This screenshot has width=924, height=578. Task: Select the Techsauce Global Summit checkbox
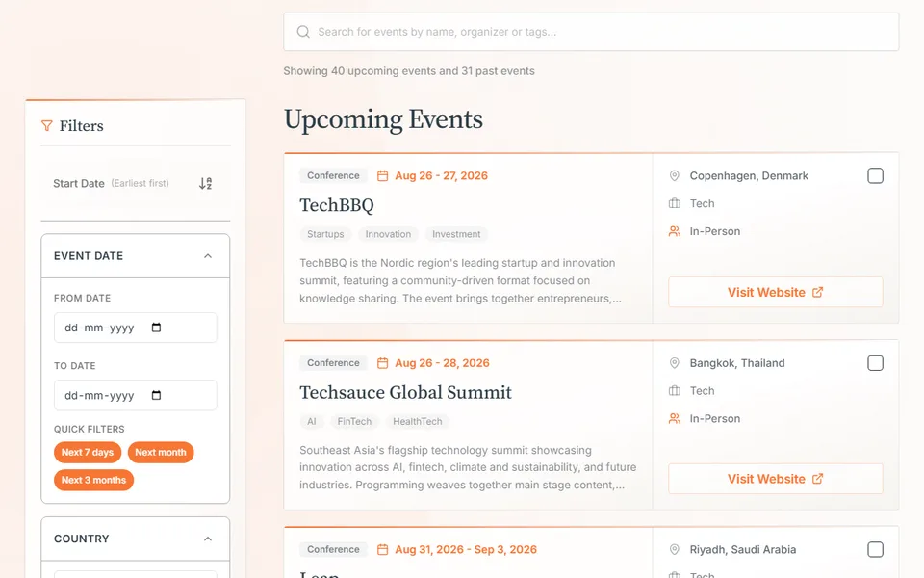[875, 363]
